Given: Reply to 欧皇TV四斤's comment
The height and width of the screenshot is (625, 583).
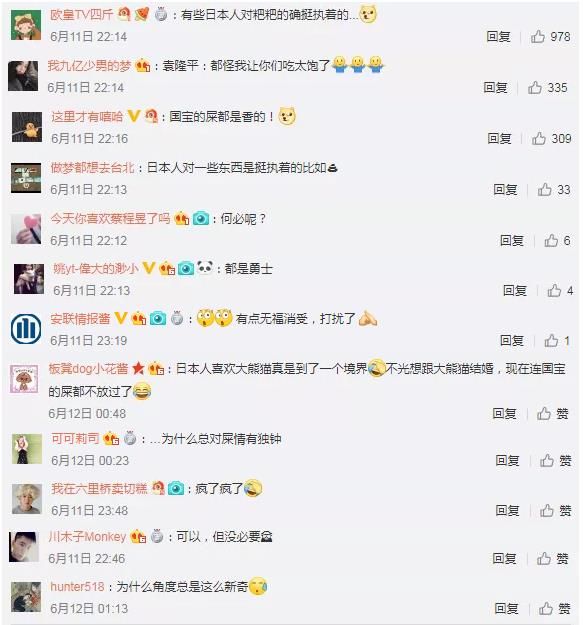Looking at the screenshot, I should [498, 37].
